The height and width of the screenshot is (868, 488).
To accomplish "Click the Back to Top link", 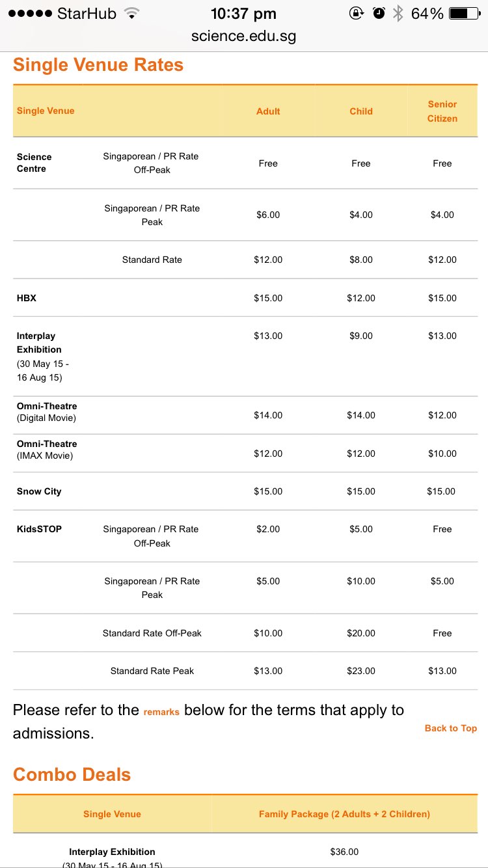I will (x=450, y=728).
